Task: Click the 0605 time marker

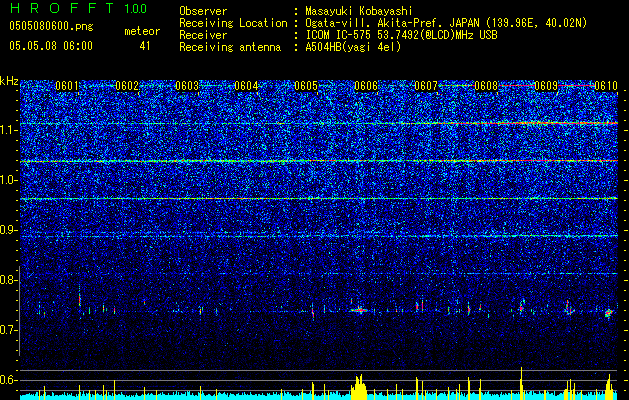Action: click(x=306, y=86)
